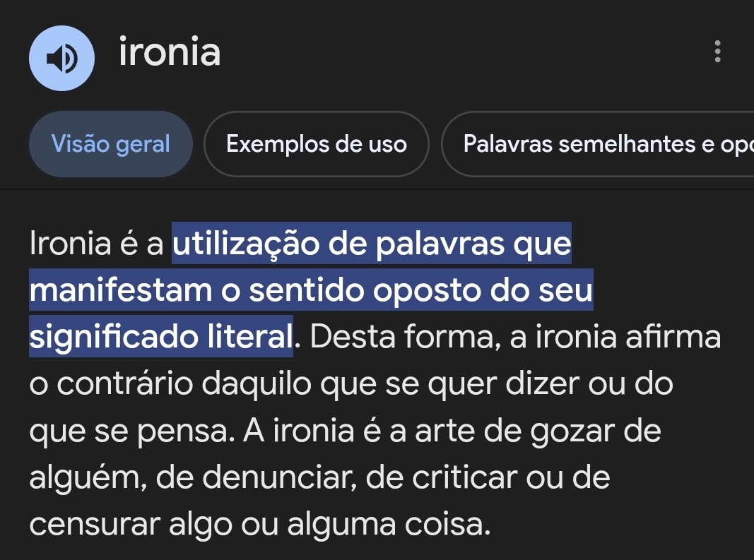Open the Palavras semelhantes tab

601,144
